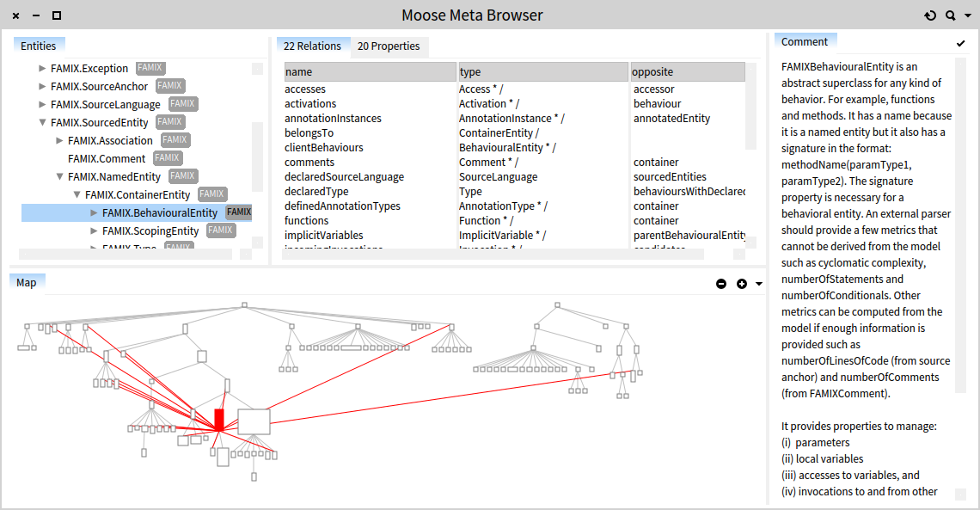Select the declaredSourceLanguage relation

[345, 177]
